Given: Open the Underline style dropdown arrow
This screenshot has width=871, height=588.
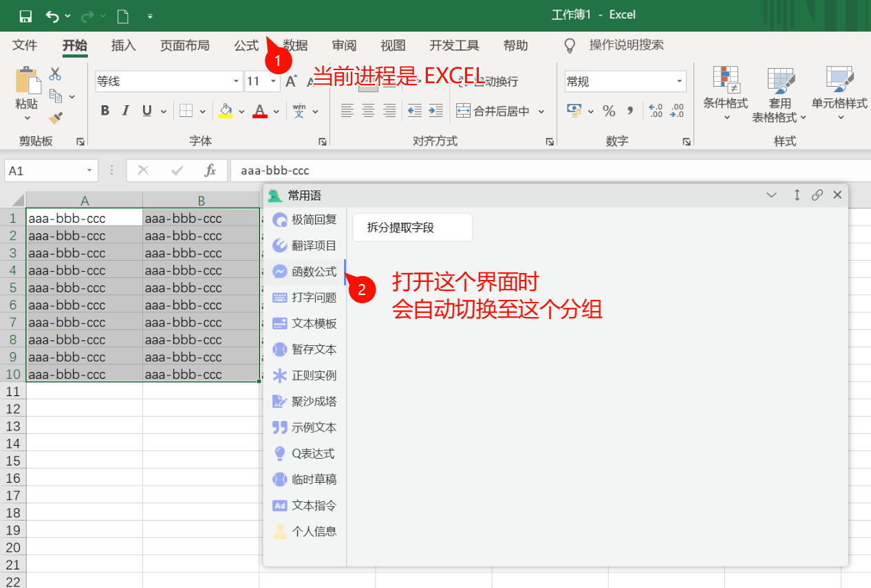Looking at the screenshot, I should point(164,111).
